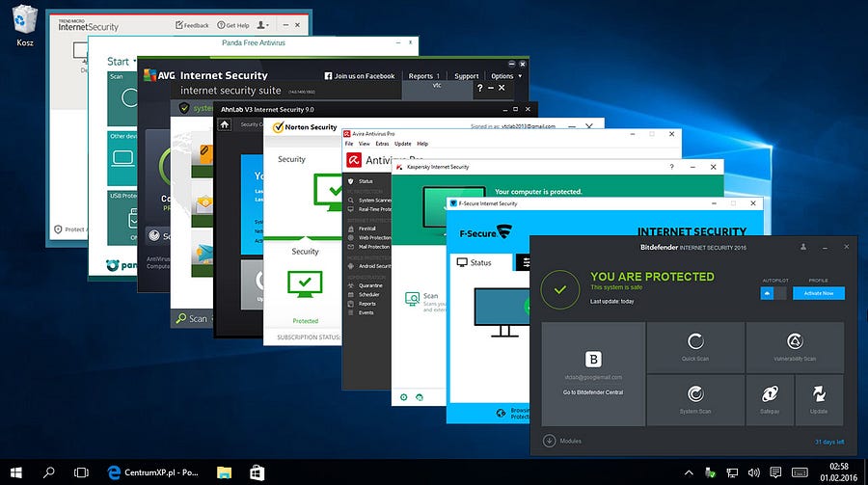Open Update menu in Avira
The height and width of the screenshot is (485, 868).
(x=403, y=144)
